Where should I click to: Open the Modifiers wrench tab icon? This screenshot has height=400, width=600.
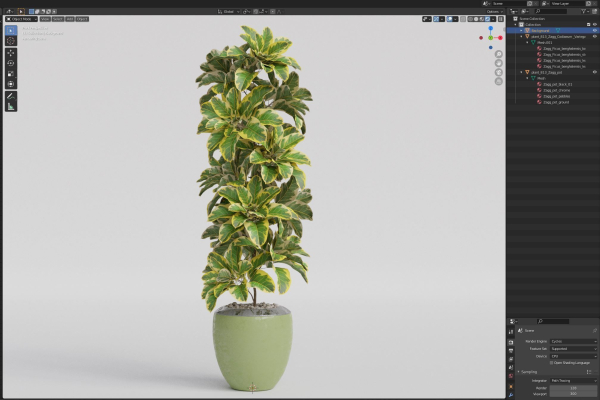pos(511,395)
